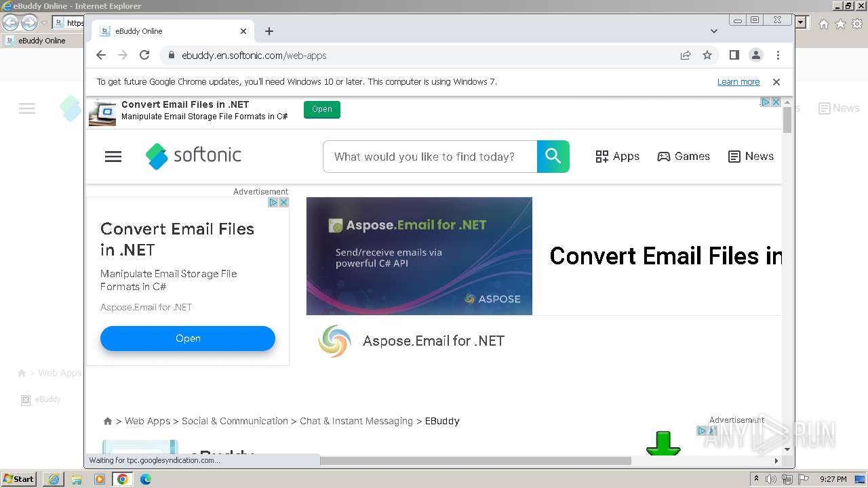Open Web Apps breadcrumb

[x=147, y=421]
